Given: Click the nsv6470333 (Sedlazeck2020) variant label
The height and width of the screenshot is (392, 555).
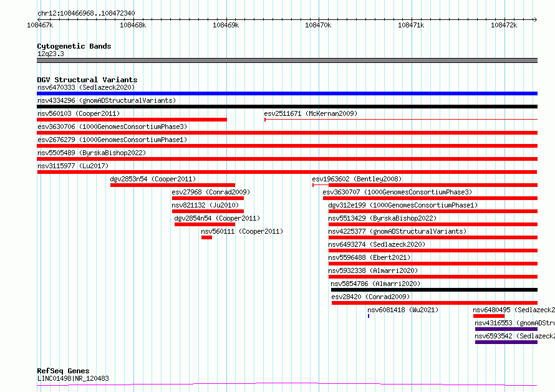Looking at the screenshot, I should (86, 87).
